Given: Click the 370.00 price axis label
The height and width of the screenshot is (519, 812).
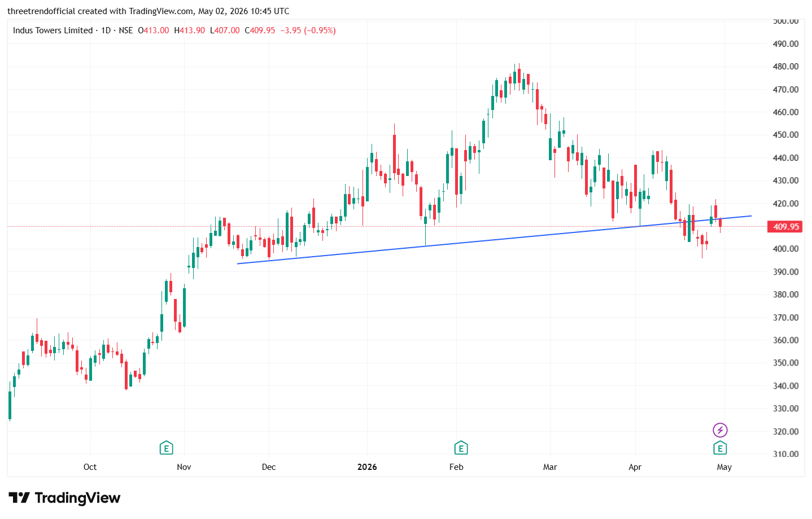Looking at the screenshot, I should click(785, 318).
